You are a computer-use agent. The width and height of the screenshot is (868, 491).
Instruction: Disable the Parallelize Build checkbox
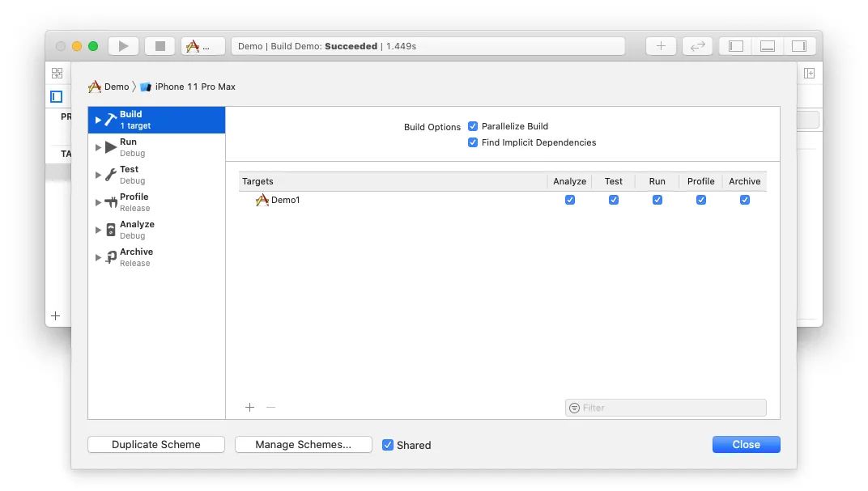[473, 126]
